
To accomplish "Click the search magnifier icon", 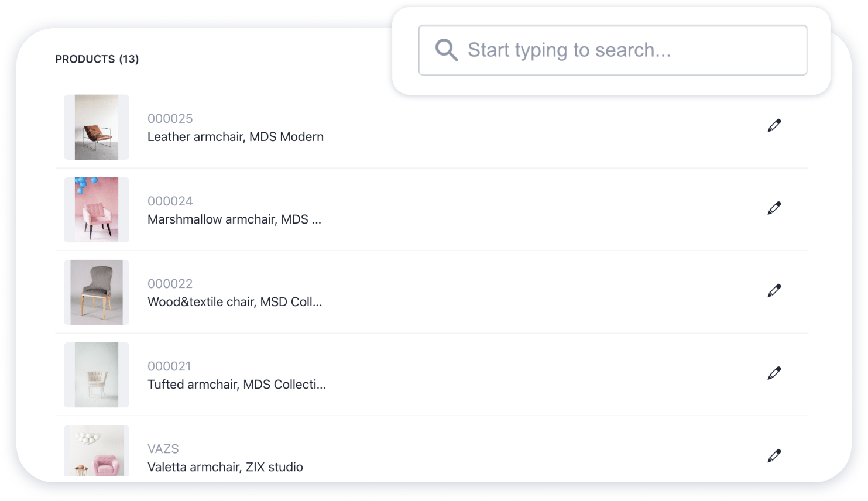I will (447, 50).
